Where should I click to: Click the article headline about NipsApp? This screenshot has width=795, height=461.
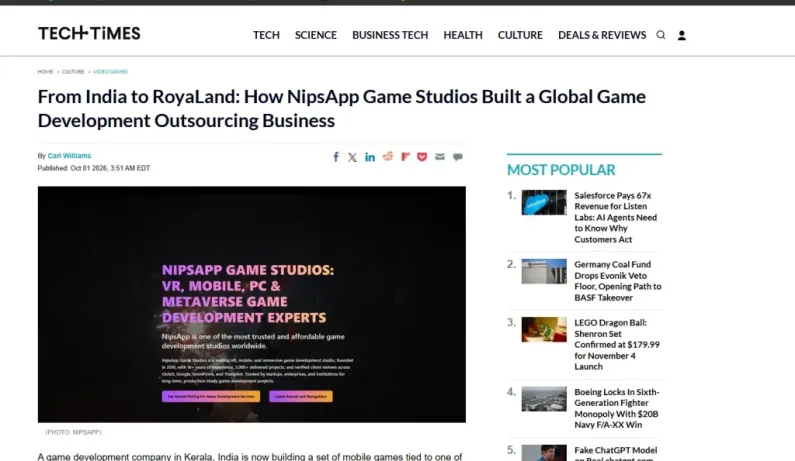(342, 109)
